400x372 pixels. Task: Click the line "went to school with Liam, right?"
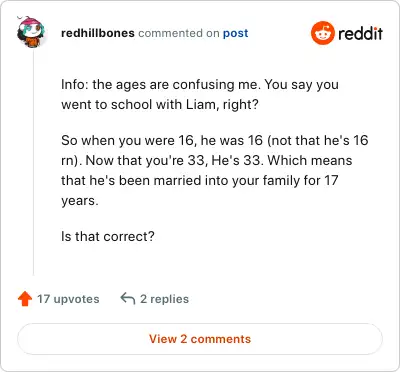point(160,105)
